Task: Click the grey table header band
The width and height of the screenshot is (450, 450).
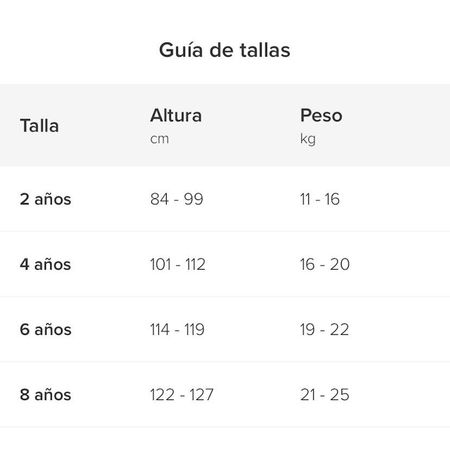Action: coord(225,125)
